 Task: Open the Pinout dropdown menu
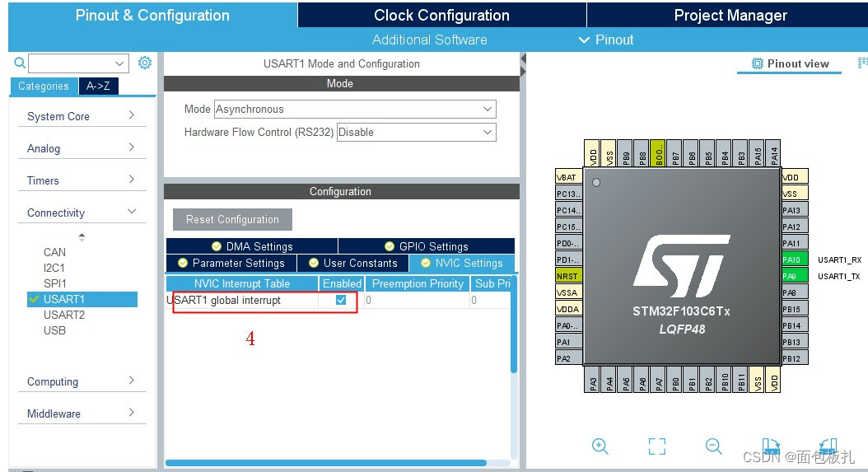[606, 40]
